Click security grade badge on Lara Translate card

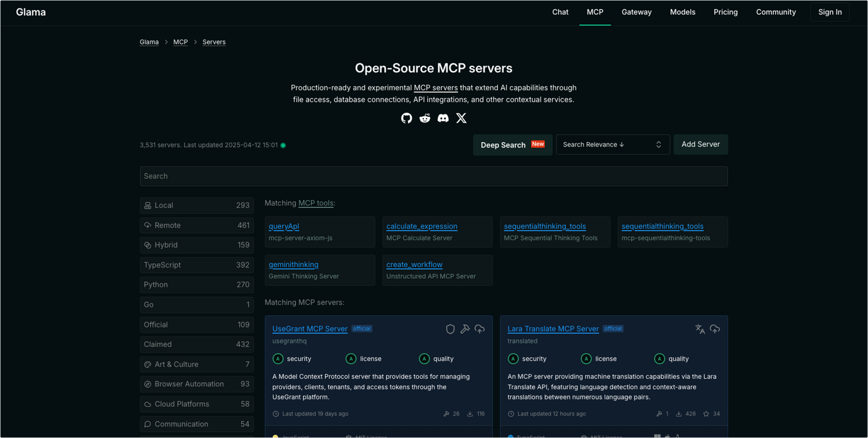(x=513, y=358)
